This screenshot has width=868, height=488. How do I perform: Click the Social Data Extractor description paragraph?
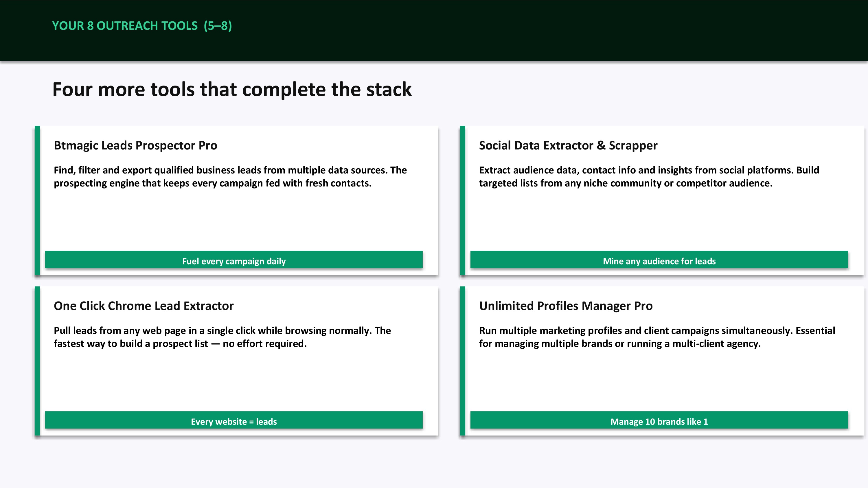(x=649, y=176)
